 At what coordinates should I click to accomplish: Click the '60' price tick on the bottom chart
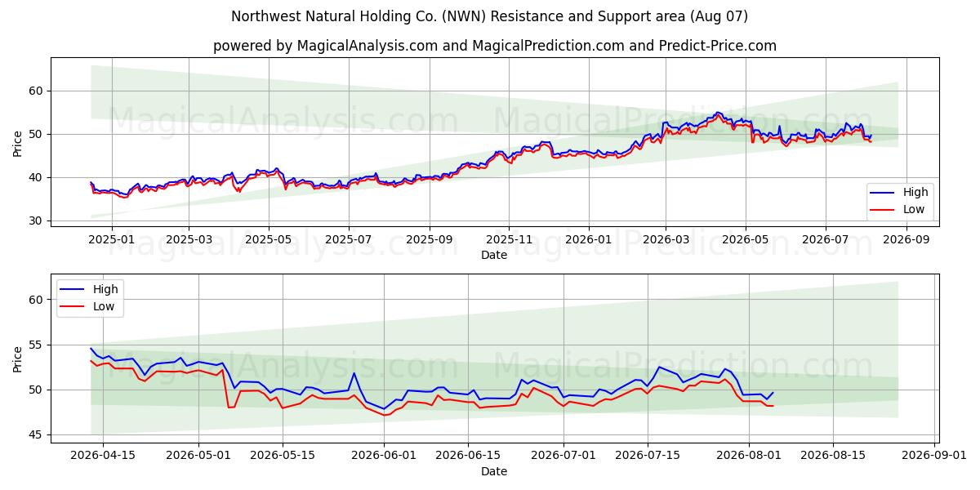(38, 300)
